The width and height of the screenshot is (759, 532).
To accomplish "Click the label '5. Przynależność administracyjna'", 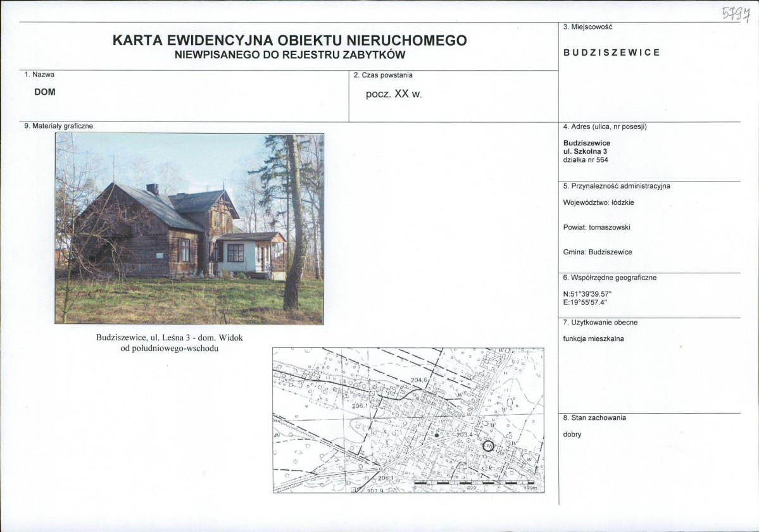I will [x=616, y=186].
